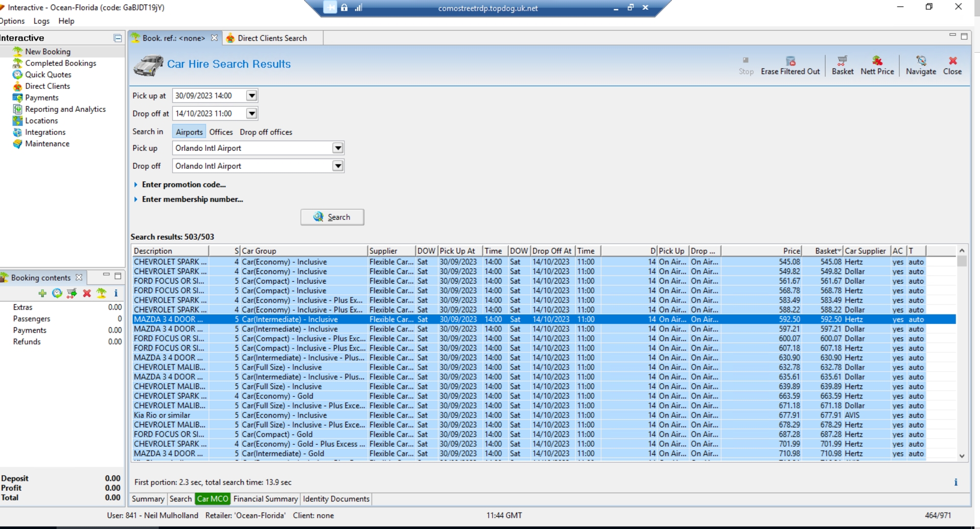Select the result row priced 545.08
The height and width of the screenshot is (529, 980).
pos(544,262)
